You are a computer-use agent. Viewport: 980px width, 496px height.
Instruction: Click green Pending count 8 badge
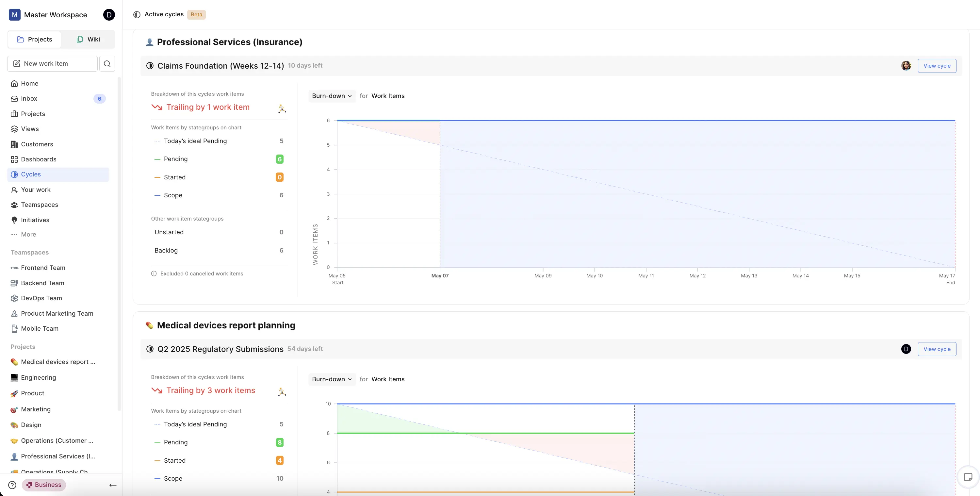click(280, 442)
